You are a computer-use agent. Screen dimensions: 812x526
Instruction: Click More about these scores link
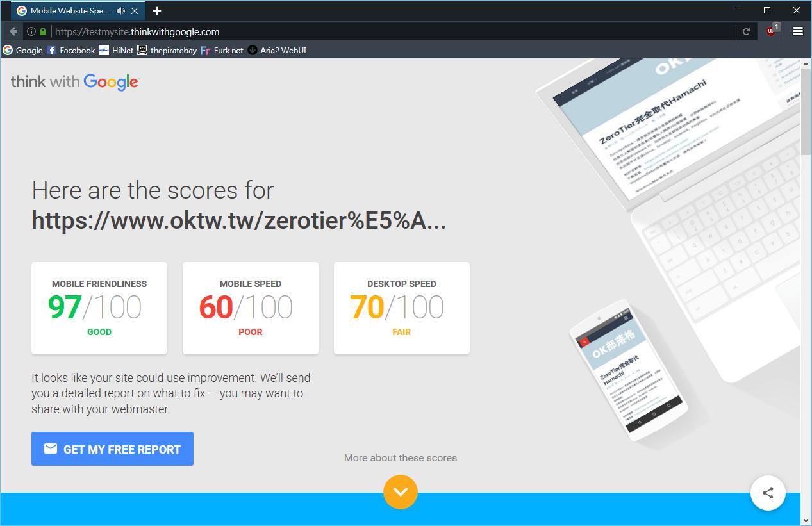click(401, 457)
